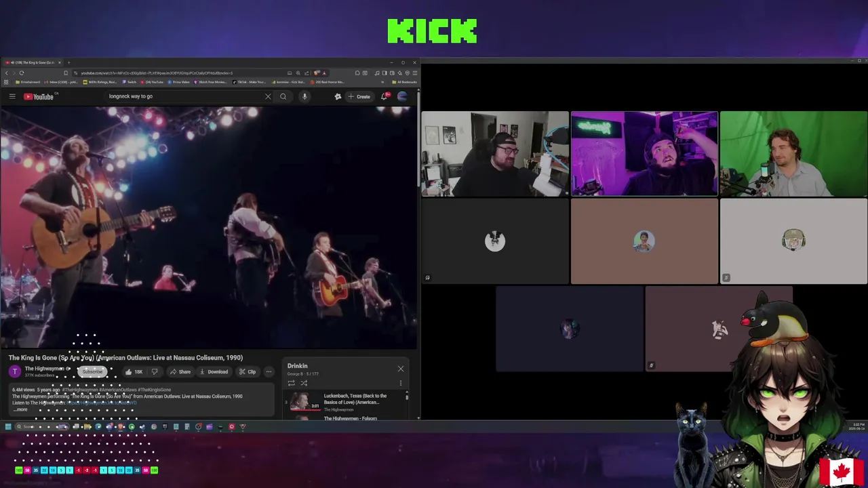Open the (24) YouTube bookmark
Screen dimensions: 868x488
pos(152,82)
